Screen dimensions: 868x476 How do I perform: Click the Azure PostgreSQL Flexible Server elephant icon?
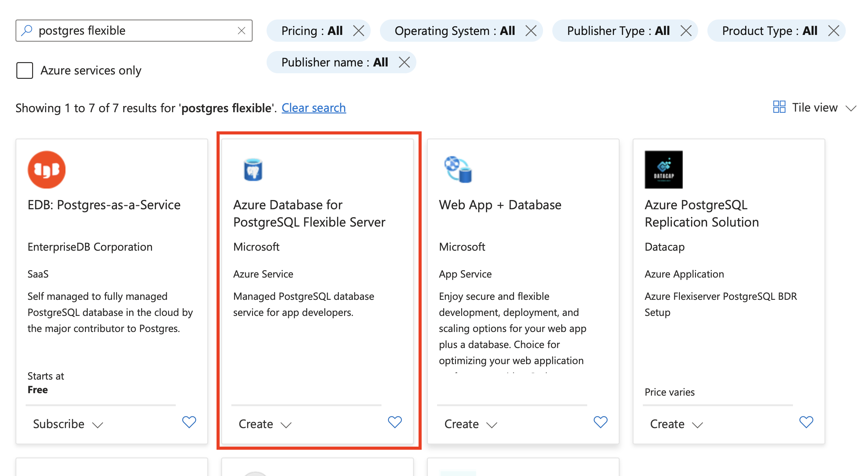[x=253, y=170]
